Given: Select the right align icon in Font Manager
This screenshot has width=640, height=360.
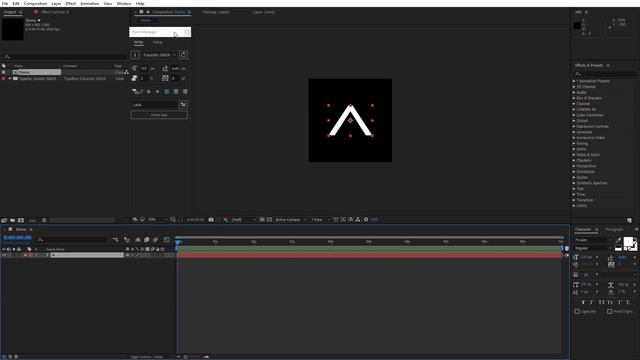Looking at the screenshot, I should pyautogui.click(x=185, y=91).
